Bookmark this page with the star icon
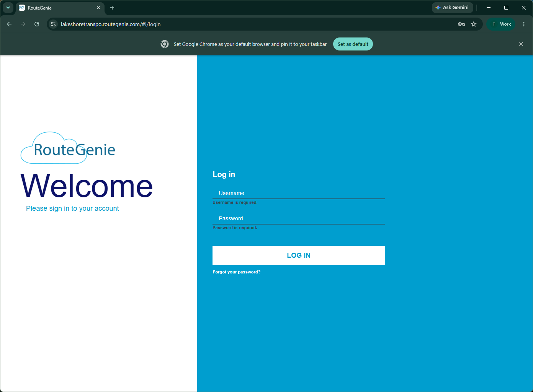Image resolution: width=533 pixels, height=392 pixels. pos(474,24)
